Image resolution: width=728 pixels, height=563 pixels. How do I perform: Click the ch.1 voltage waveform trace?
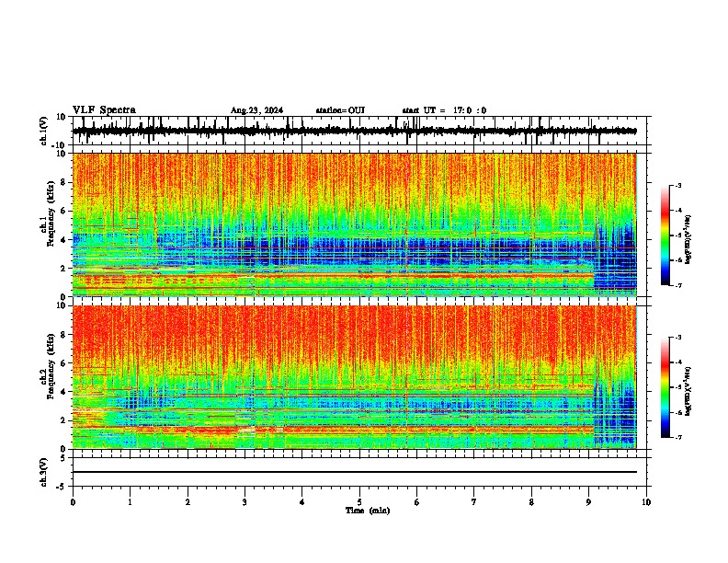pyautogui.click(x=354, y=131)
